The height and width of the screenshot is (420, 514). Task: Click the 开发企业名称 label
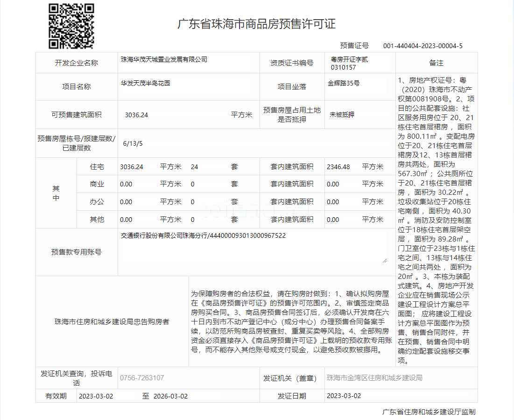pyautogui.click(x=77, y=63)
